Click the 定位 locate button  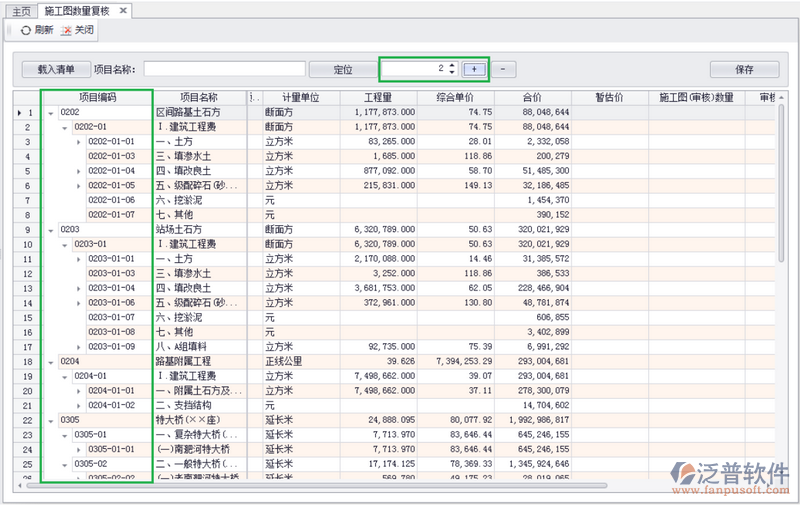342,69
